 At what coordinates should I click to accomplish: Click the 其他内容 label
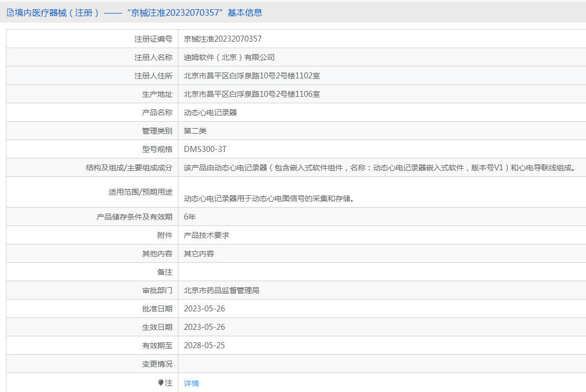[x=157, y=254]
